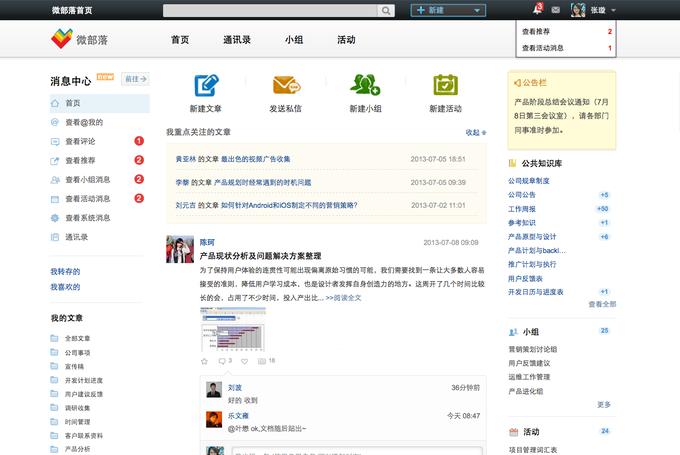Click the >>阅读全文 link

(x=343, y=298)
